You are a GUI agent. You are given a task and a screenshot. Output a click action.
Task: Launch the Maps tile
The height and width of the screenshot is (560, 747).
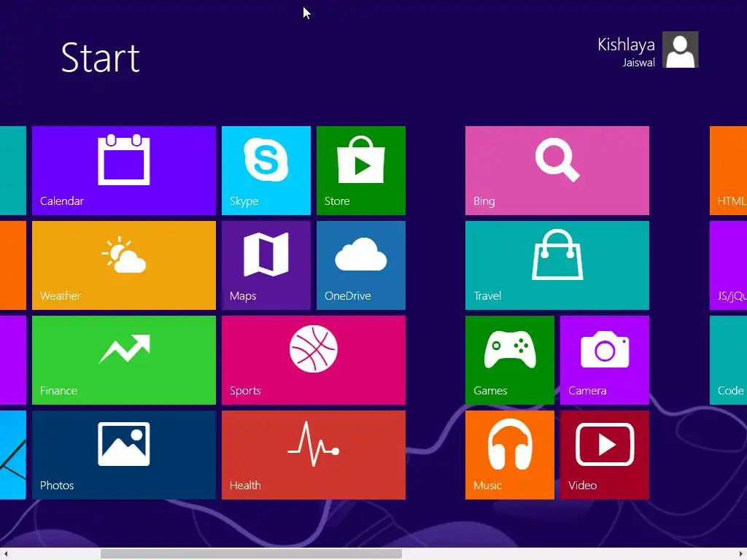click(266, 265)
